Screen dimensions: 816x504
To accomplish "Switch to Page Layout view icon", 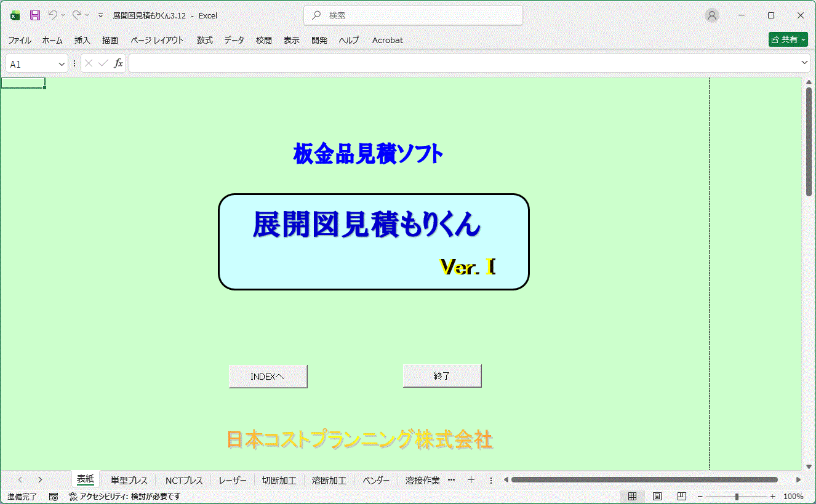I will pyautogui.click(x=657, y=496).
